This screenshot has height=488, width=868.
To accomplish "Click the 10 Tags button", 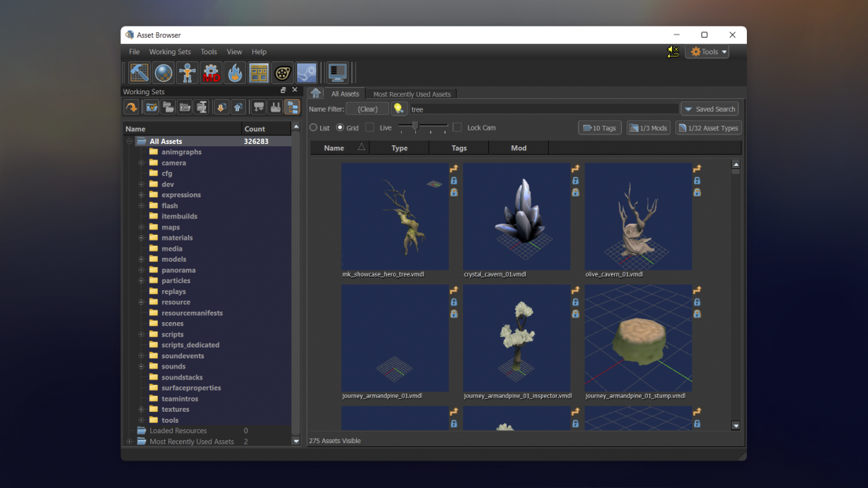I will point(599,127).
